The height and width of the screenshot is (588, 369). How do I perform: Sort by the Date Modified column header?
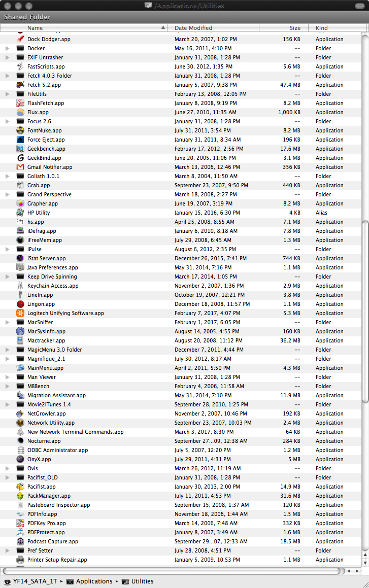coord(213,28)
